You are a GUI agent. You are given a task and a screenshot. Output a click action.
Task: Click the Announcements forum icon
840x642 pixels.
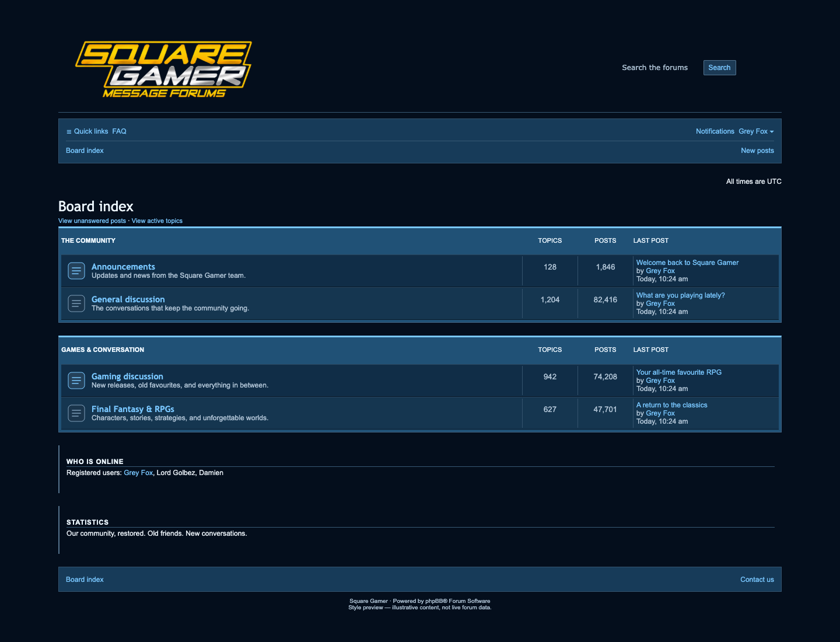[x=76, y=271]
